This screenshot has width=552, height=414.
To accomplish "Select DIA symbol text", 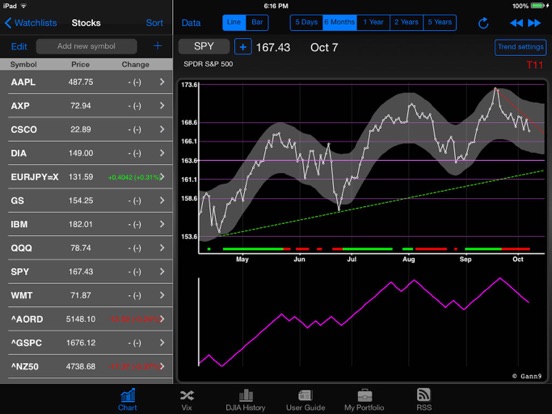I will (x=18, y=153).
